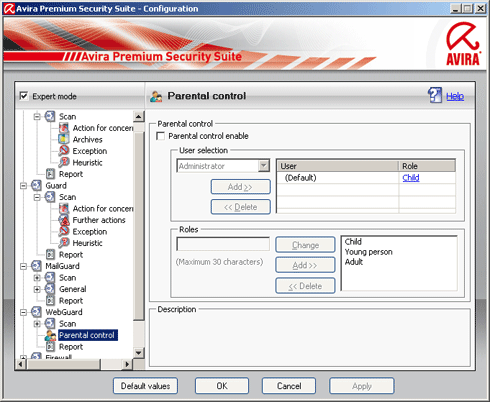Click the tree's up scroll arrow
Screen dimensions: 490x402
(139, 116)
